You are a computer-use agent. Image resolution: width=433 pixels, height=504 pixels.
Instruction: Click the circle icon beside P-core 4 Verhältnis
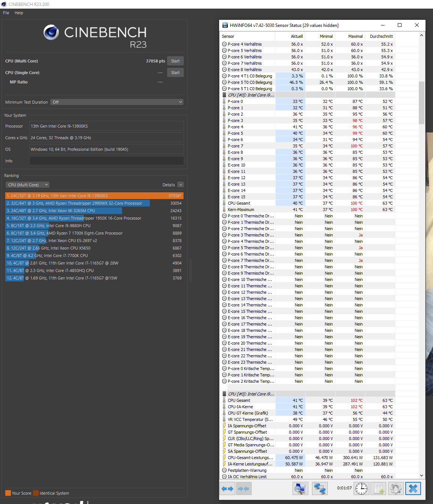click(x=224, y=44)
